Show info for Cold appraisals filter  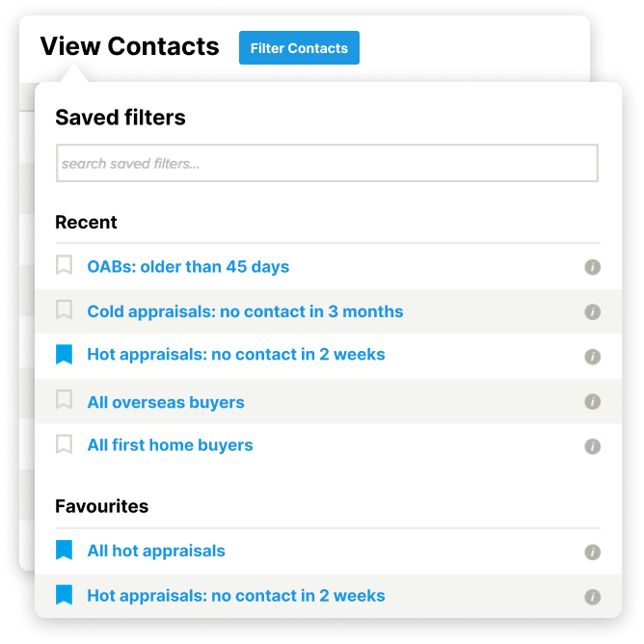pyautogui.click(x=592, y=311)
